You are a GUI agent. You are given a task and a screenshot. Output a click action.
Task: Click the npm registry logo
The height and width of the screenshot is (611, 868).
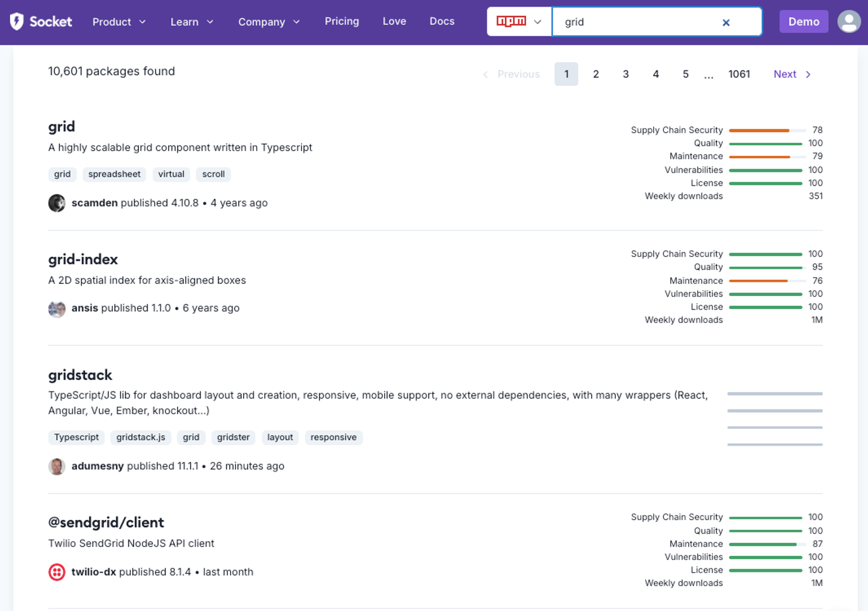(x=511, y=21)
